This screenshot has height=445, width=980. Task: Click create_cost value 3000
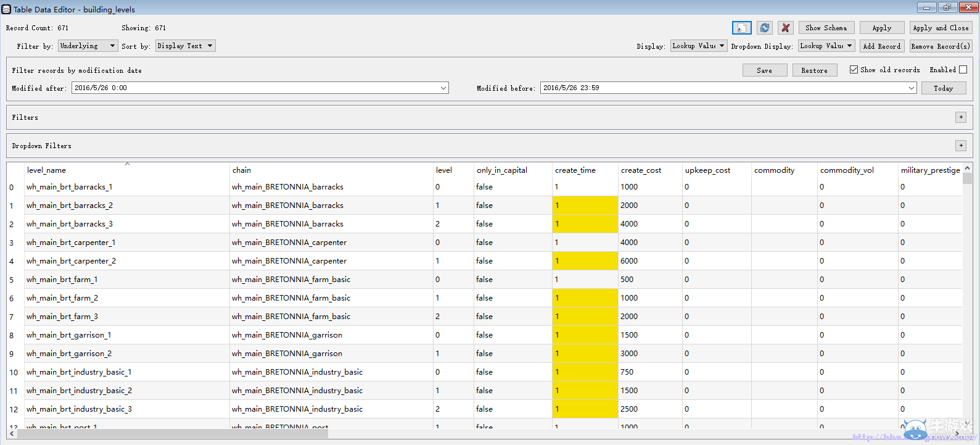[651, 354]
